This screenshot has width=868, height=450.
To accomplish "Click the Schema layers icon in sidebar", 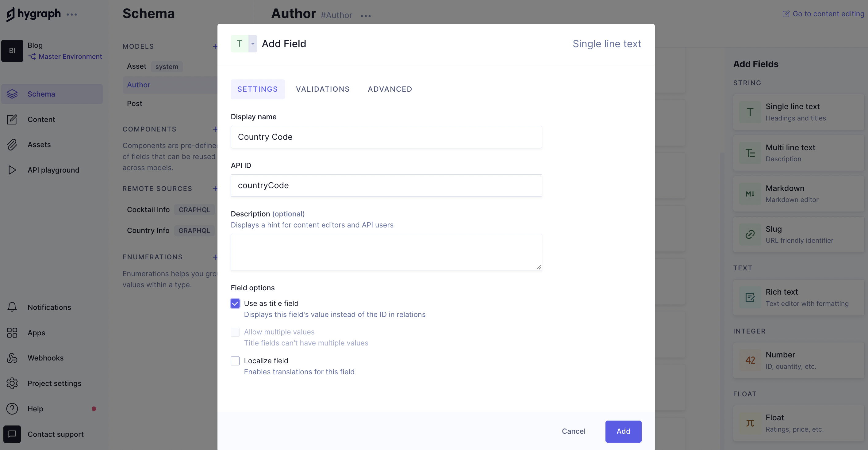I will pyautogui.click(x=12, y=94).
